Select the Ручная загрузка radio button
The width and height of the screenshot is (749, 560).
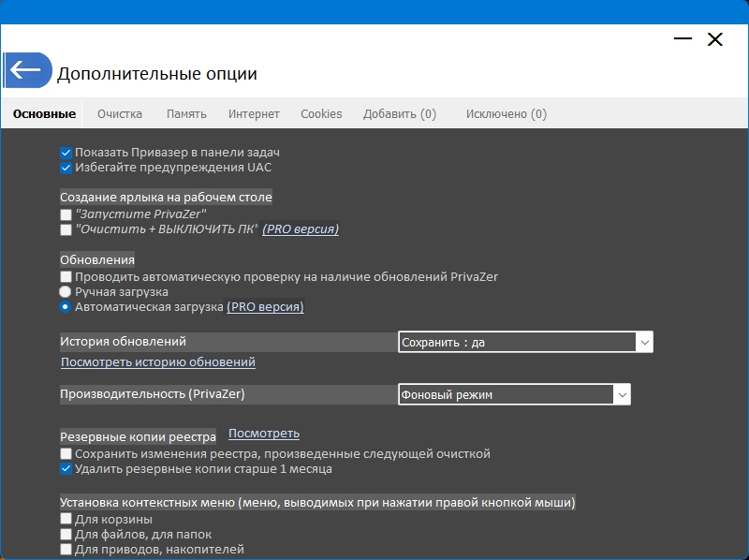tap(65, 292)
